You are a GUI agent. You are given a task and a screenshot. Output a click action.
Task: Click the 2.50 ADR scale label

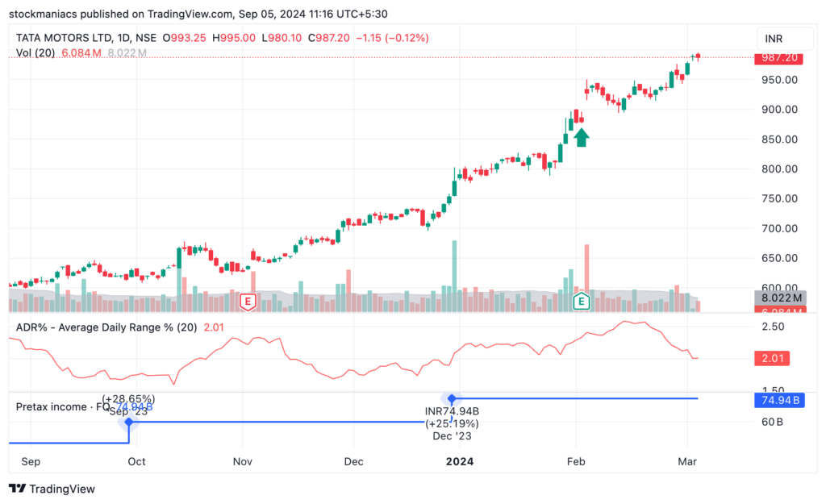click(774, 327)
